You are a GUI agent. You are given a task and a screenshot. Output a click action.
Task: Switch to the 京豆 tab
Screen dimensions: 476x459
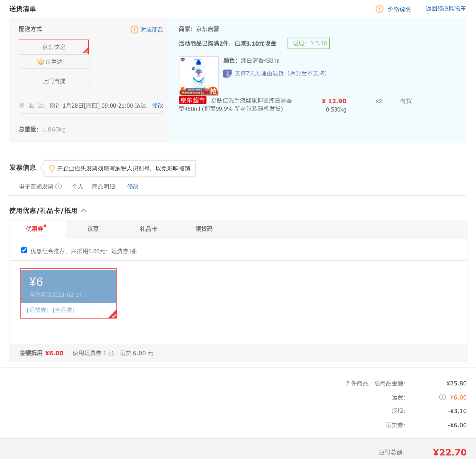tap(93, 229)
